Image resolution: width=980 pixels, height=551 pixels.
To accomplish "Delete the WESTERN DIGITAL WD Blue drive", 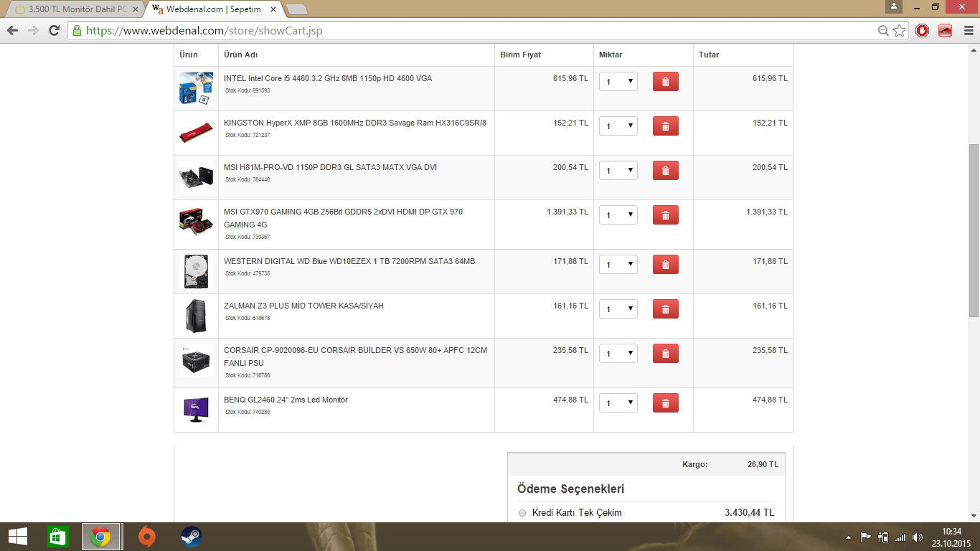I will 665,265.
